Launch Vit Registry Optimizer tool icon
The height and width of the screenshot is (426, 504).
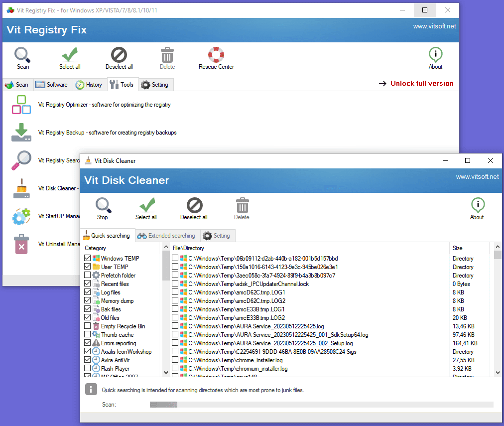tap(21, 105)
